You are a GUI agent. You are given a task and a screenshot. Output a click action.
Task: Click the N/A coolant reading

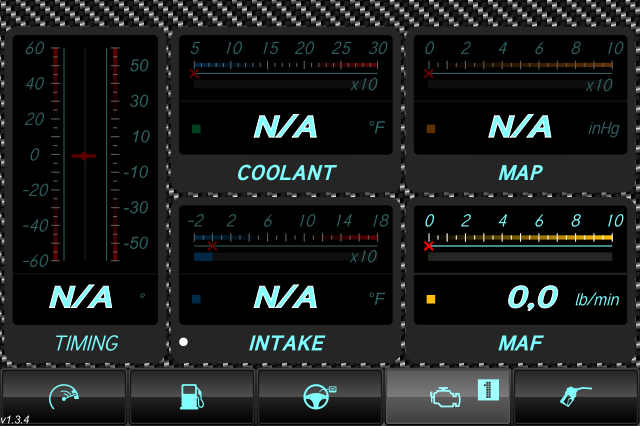285,126
